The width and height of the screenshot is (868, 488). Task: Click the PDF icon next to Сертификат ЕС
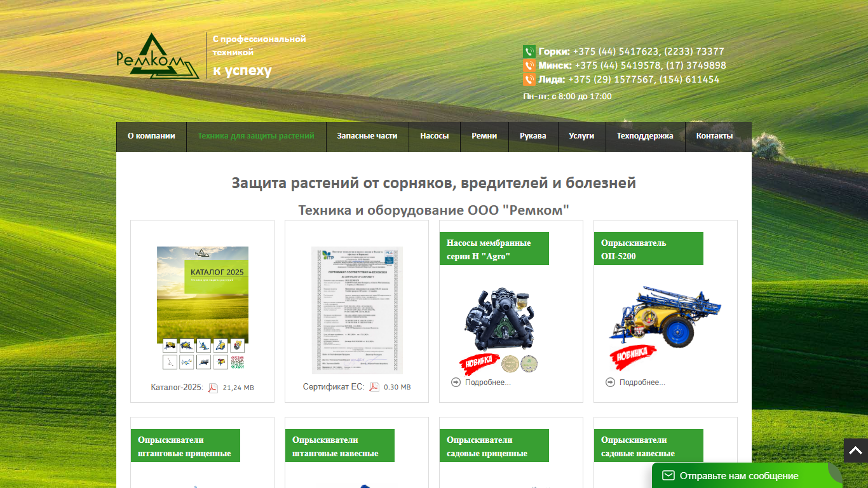pyautogui.click(x=374, y=387)
